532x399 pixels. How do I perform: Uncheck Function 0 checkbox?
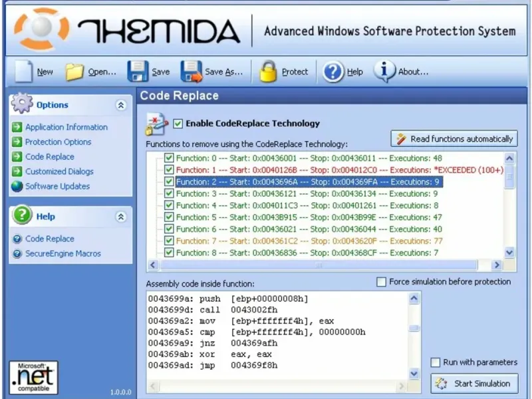[169, 158]
